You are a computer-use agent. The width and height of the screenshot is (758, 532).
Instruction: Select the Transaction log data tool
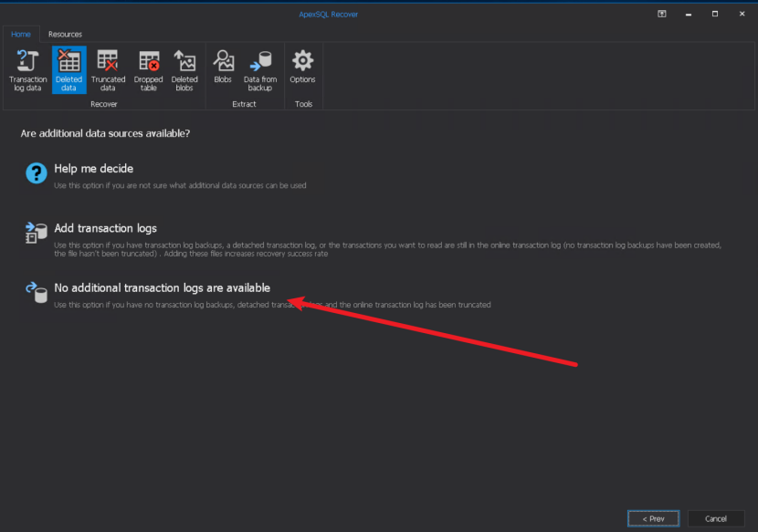[26, 71]
